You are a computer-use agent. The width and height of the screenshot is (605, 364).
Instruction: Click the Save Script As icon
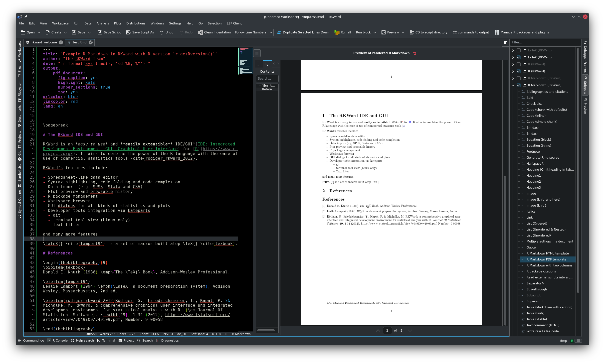click(x=128, y=32)
